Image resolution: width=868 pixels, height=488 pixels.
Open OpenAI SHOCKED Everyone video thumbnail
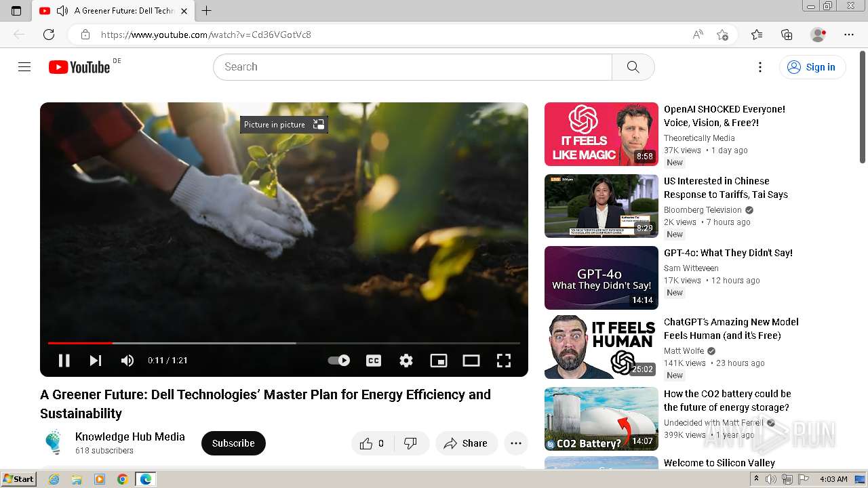601,134
